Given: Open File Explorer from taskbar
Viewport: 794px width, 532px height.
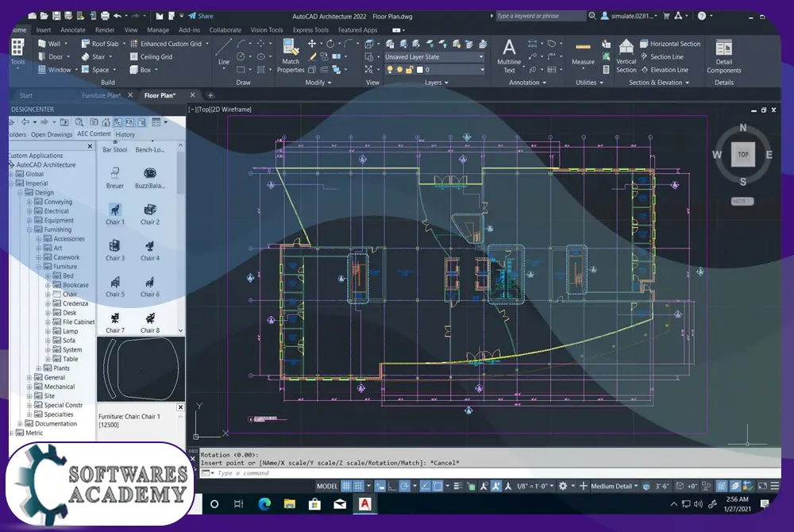Looking at the screenshot, I should 289,503.
